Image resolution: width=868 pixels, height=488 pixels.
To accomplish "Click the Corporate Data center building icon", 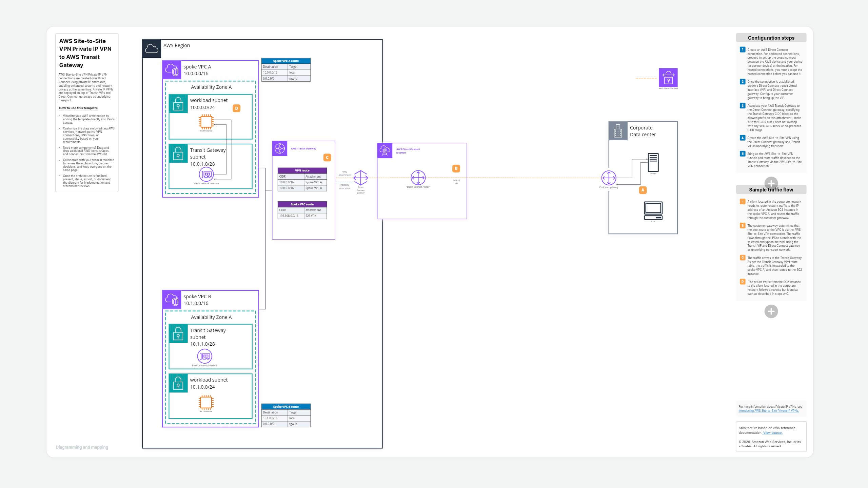I will [x=618, y=131].
